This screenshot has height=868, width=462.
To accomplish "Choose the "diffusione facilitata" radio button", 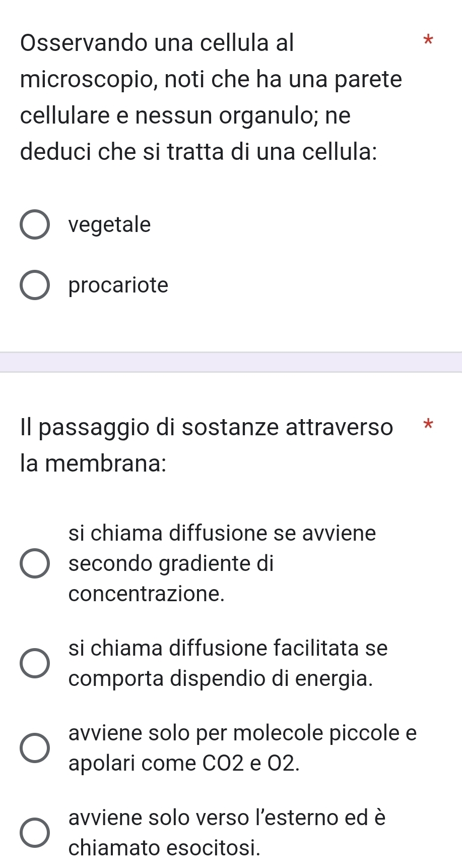I will point(35,663).
